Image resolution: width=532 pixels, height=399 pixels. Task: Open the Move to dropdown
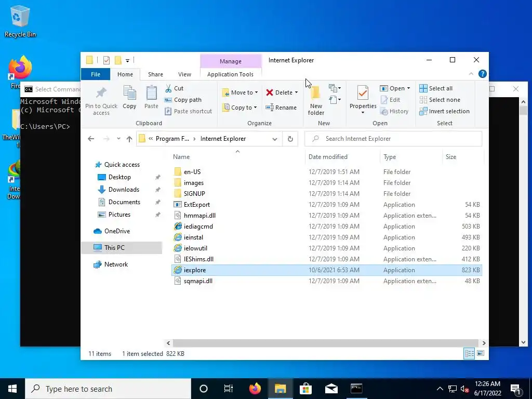pyautogui.click(x=240, y=92)
